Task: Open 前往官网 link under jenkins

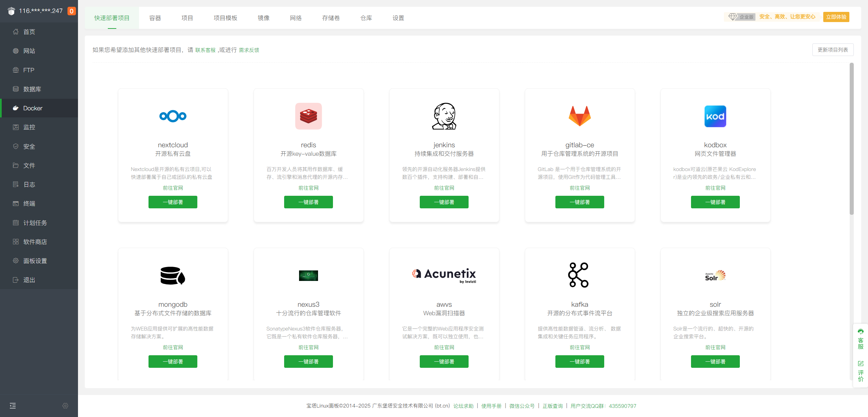Action: (444, 188)
